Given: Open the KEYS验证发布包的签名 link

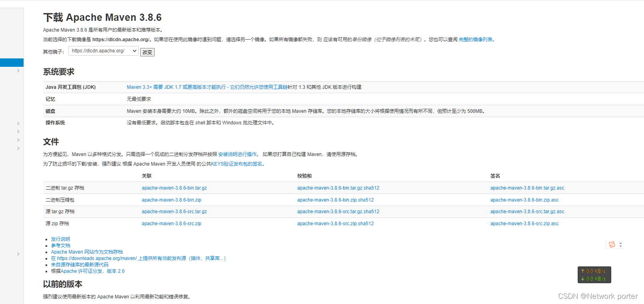Looking at the screenshot, I should click(237, 164).
